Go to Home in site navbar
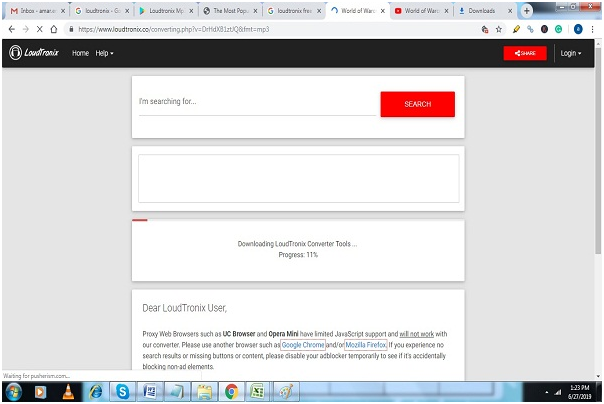This screenshot has width=604, height=404. point(80,53)
